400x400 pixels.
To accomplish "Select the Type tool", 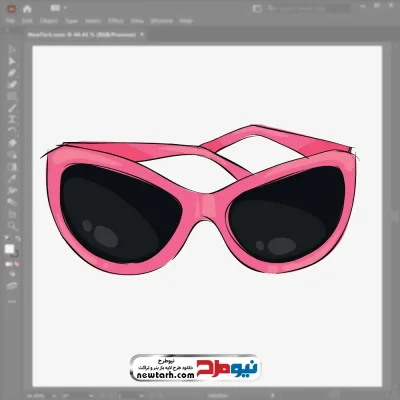I will click(12, 120).
